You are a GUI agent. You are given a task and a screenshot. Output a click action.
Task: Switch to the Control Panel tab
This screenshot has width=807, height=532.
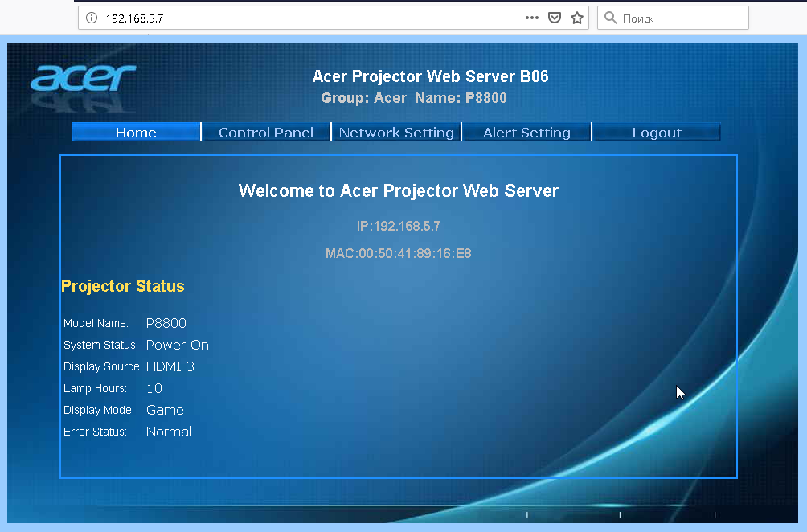tap(266, 133)
